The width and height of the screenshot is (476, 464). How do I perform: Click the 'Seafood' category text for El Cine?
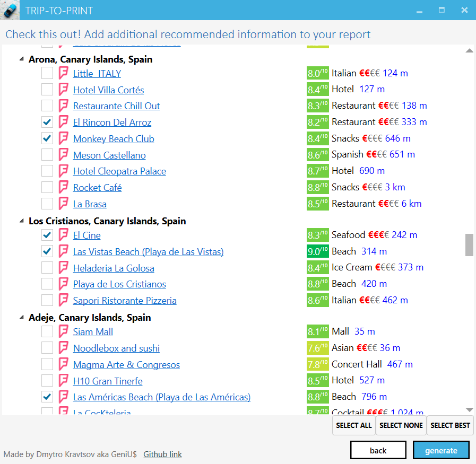coord(348,235)
